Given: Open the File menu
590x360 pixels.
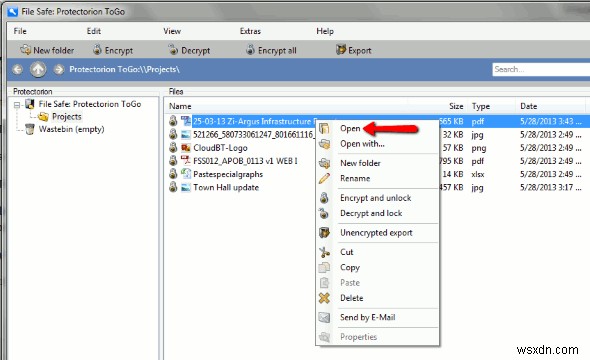Looking at the screenshot, I should 20,31.
